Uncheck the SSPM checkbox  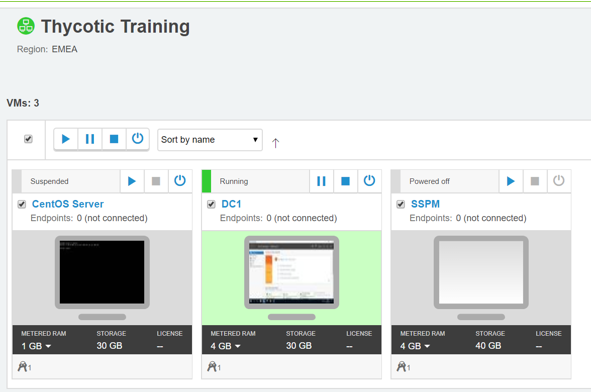click(401, 204)
